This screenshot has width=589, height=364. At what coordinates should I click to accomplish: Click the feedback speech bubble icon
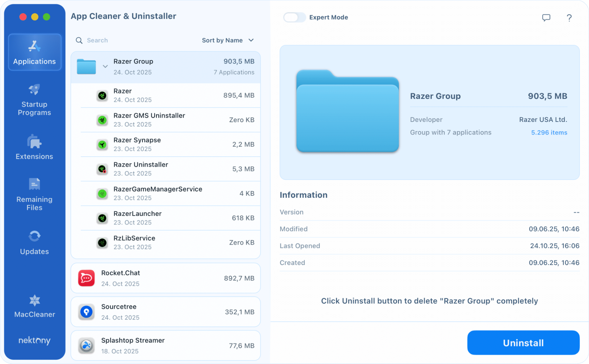point(546,18)
